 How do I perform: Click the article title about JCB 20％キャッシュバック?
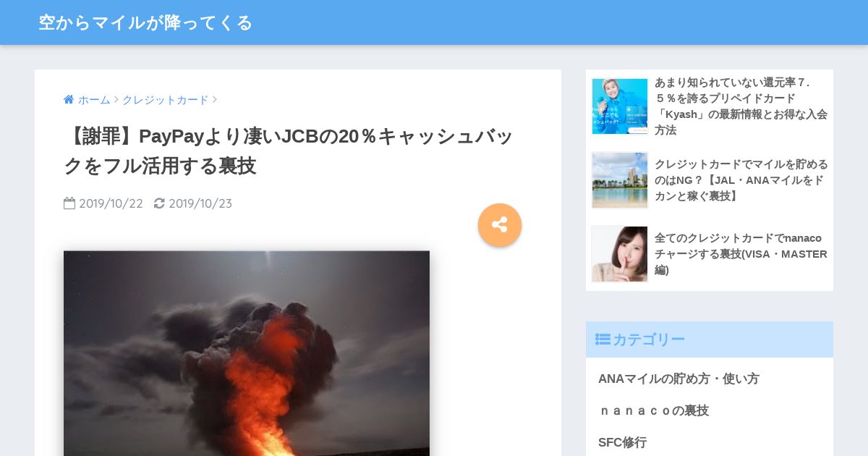[x=288, y=151]
